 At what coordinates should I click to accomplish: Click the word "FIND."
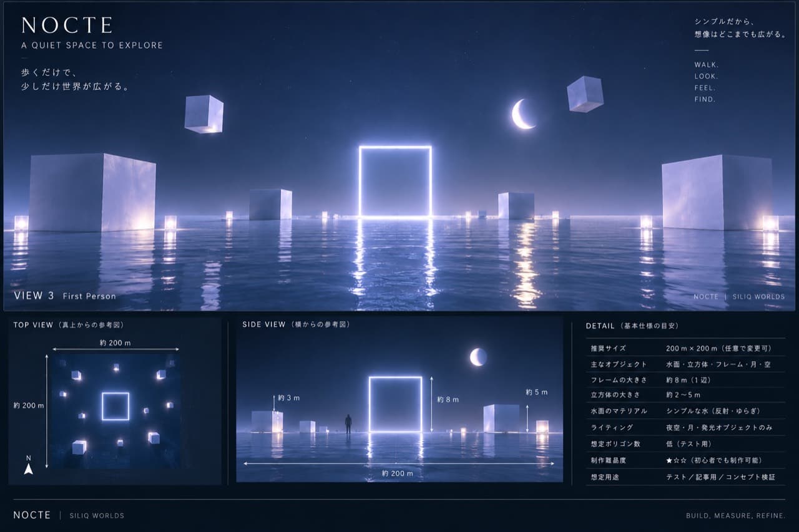[x=705, y=99]
